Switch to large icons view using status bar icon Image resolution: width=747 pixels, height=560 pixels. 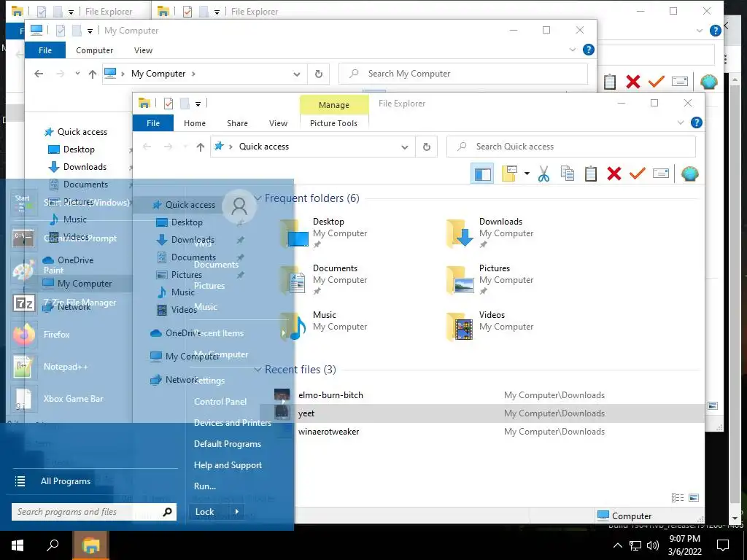tap(694, 497)
